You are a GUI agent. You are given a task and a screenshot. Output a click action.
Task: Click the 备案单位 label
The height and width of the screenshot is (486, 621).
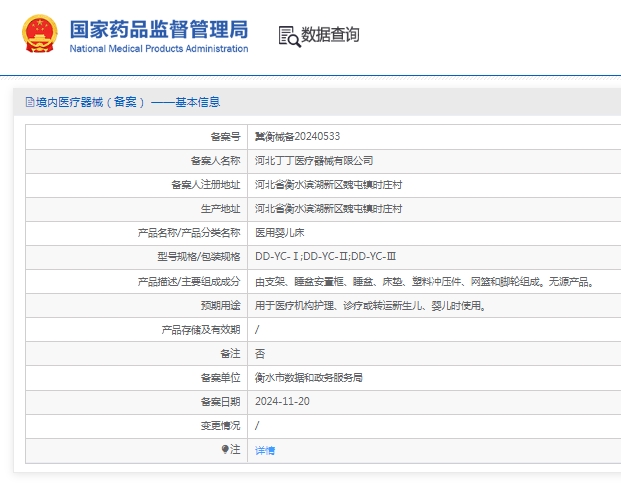(220, 378)
